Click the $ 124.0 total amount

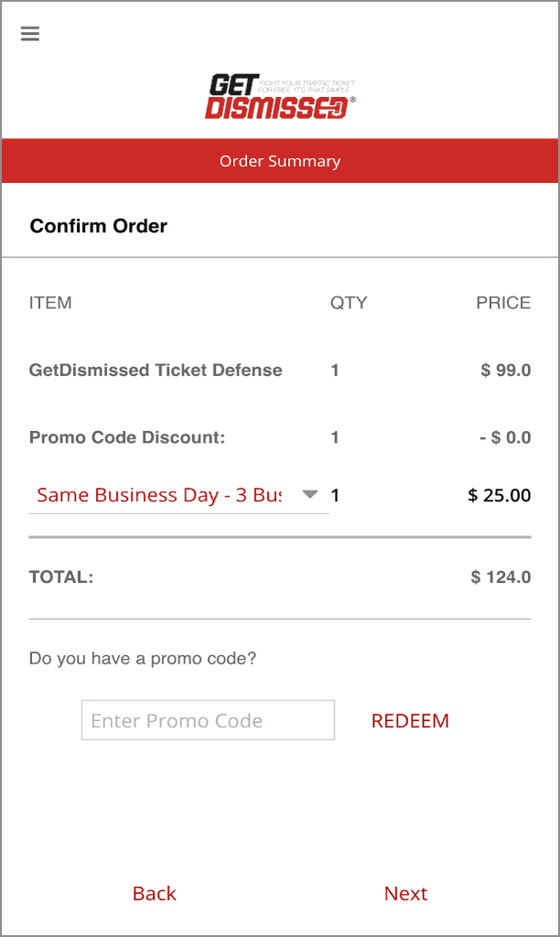click(501, 577)
